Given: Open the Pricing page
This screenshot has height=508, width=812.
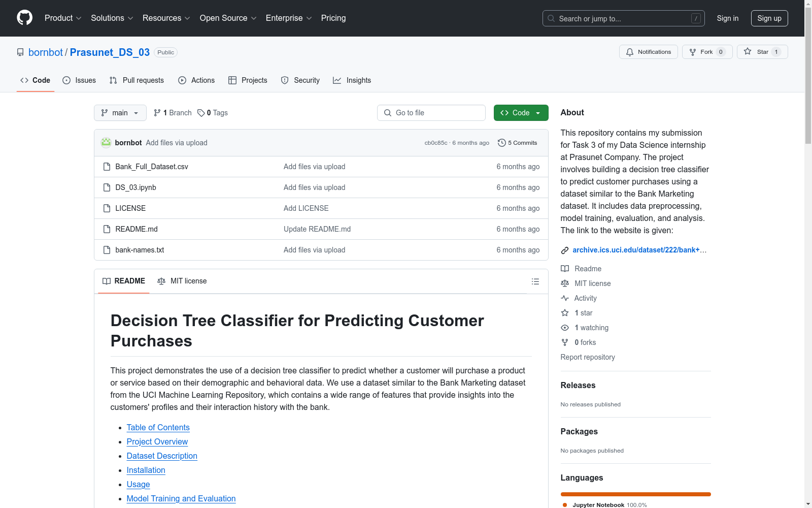Looking at the screenshot, I should (x=333, y=18).
